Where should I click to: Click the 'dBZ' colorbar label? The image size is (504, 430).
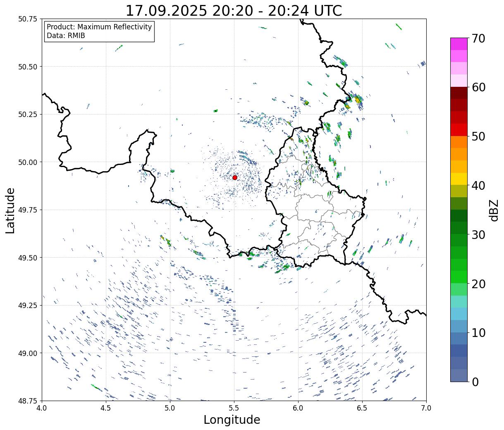[494, 210]
